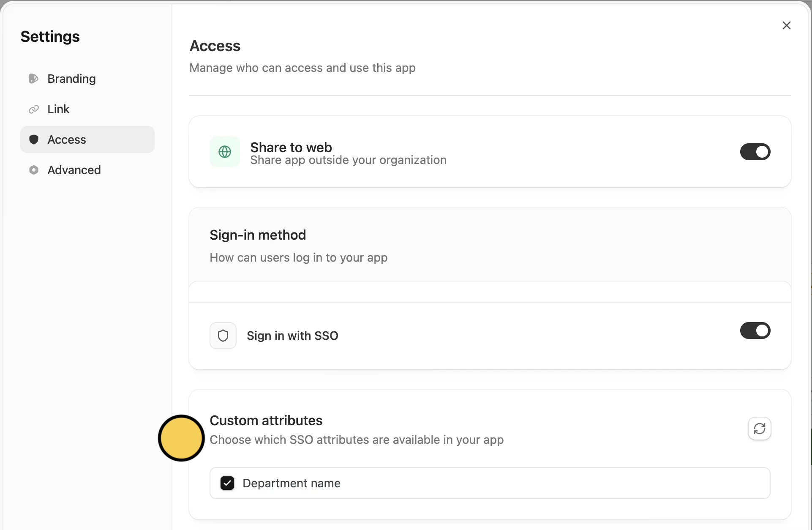
Task: Click the refresh icon in Custom attributes
Action: click(759, 429)
